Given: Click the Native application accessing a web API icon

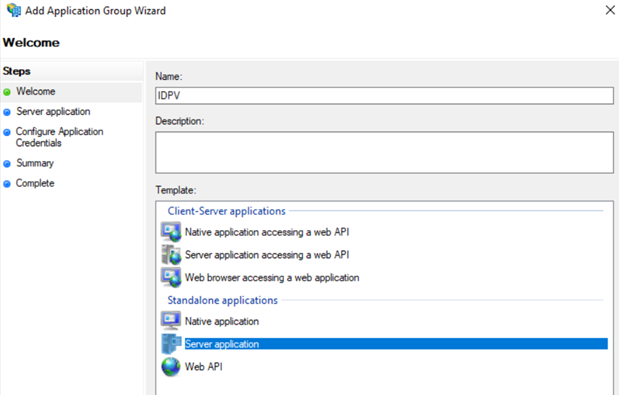Looking at the screenshot, I should [171, 232].
